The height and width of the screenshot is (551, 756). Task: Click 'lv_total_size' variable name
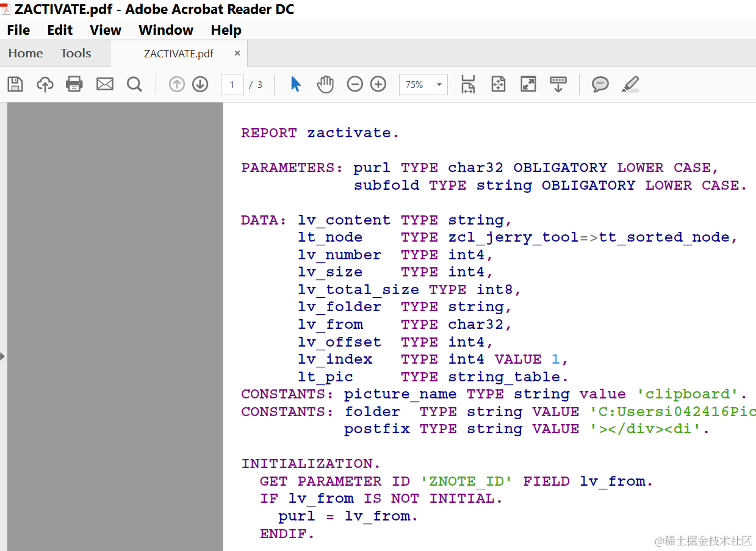tap(359, 290)
